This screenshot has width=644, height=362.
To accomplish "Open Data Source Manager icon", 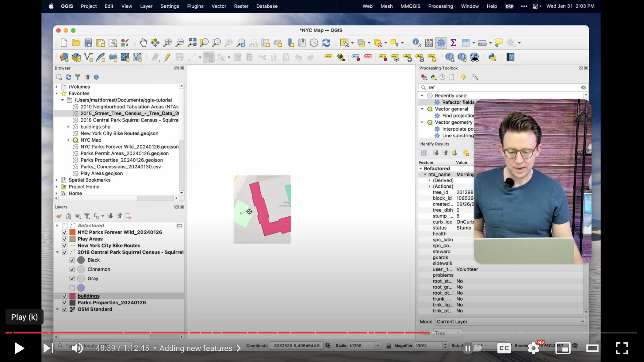I will pos(64,57).
